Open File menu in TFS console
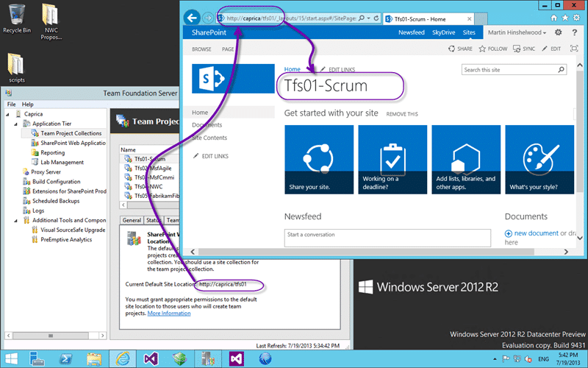This screenshot has height=368, width=588. tap(11, 104)
